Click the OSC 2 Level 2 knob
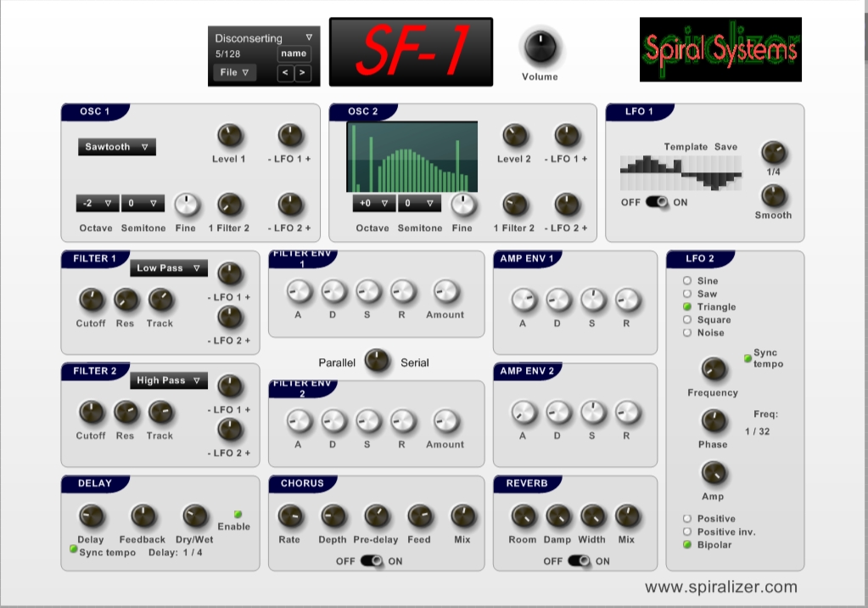The height and width of the screenshot is (608, 868). pos(514,135)
